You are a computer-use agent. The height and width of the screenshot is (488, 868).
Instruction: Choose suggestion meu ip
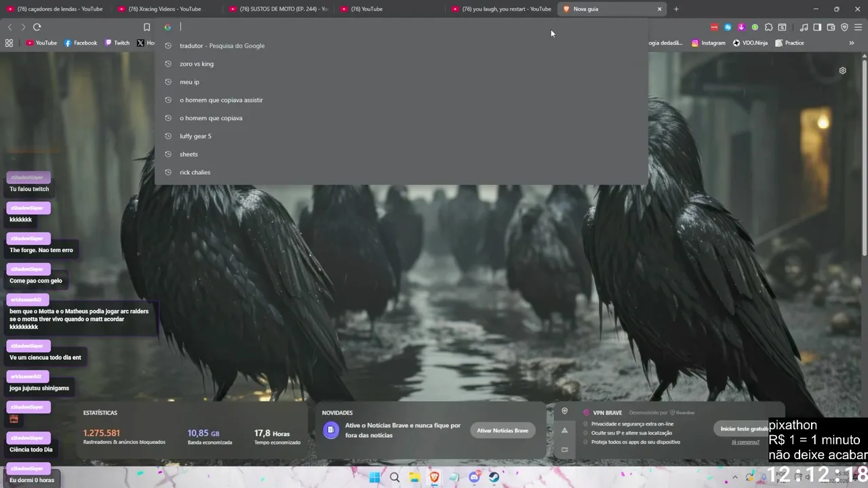401,82
